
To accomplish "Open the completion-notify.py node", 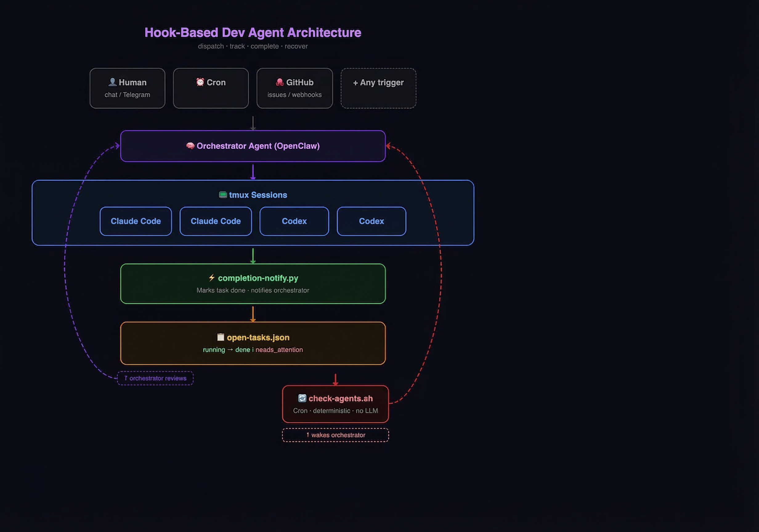I will [253, 284].
